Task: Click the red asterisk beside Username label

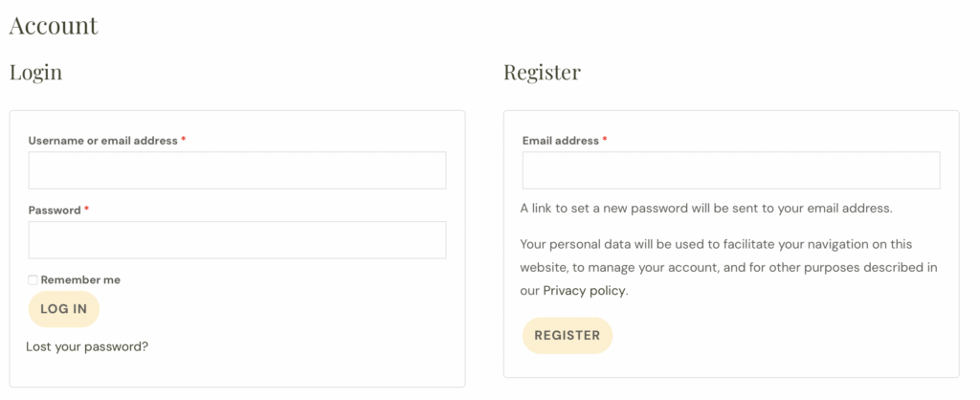Action: tap(184, 141)
